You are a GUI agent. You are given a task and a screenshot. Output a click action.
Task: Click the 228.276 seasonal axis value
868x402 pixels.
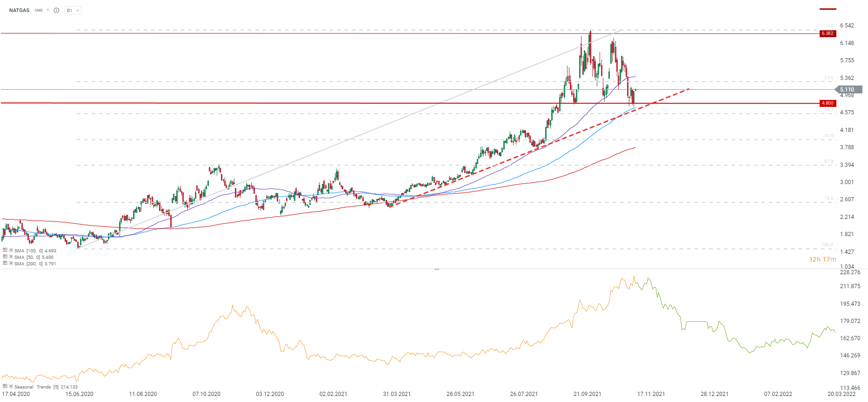pyautogui.click(x=850, y=272)
